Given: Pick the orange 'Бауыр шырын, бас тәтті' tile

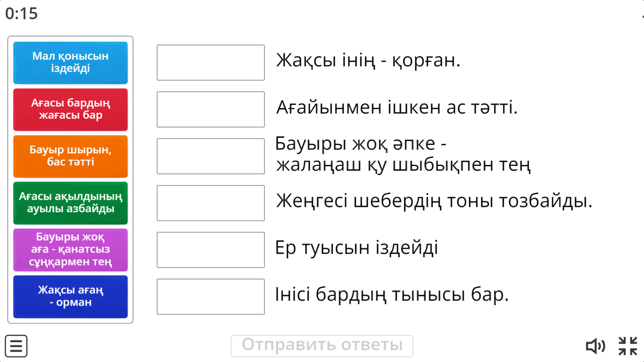Looking at the screenshot, I should [70, 156].
